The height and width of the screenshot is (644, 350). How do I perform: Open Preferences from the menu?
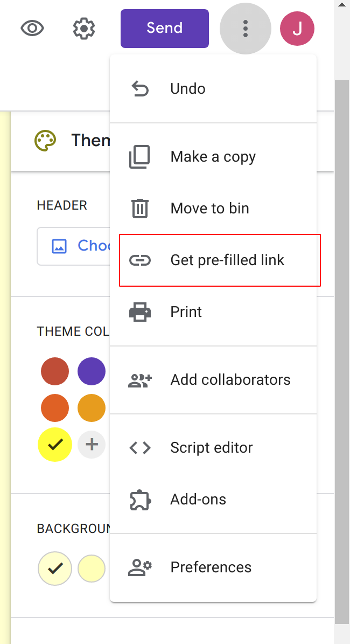pos(211,567)
